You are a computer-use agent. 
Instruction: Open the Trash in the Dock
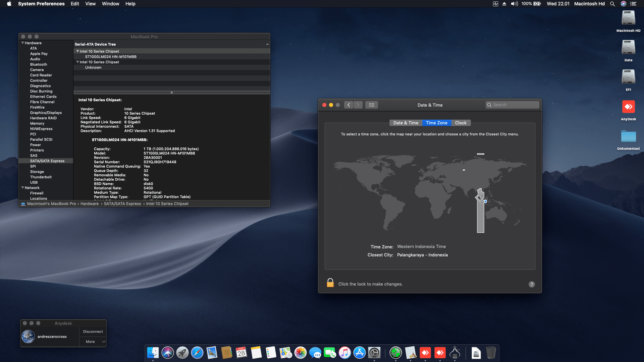tap(491, 353)
